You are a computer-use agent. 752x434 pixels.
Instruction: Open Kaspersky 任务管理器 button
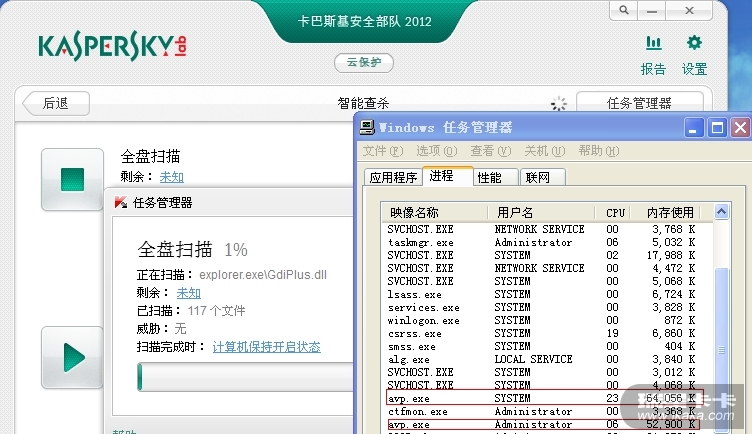coord(639,103)
